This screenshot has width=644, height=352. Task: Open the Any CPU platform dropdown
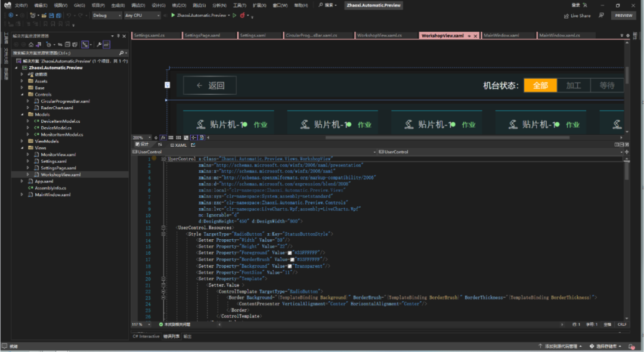click(141, 16)
